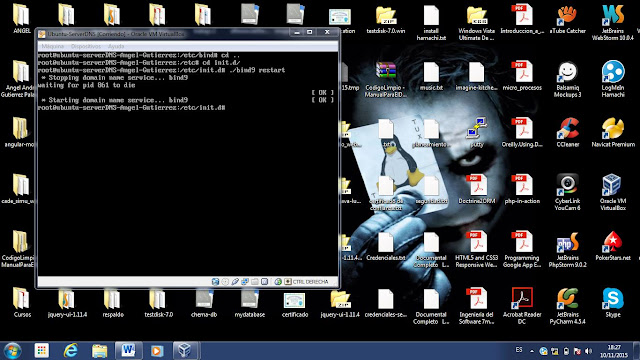
Task: Select the install hamachi.txt file
Action: pyautogui.click(x=431, y=22)
